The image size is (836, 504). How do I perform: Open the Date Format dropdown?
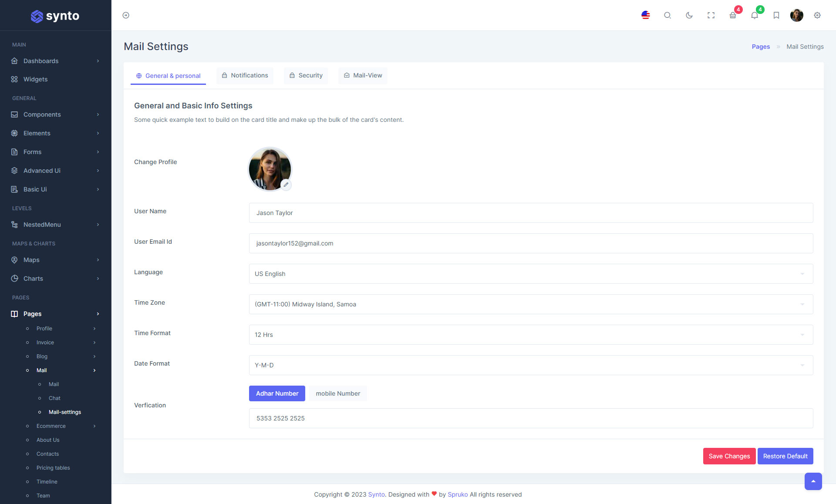(530, 365)
